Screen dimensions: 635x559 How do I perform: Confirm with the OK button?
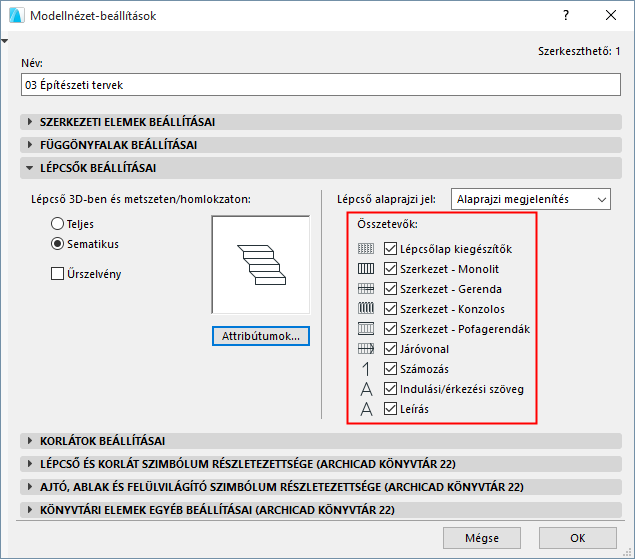pos(578,538)
